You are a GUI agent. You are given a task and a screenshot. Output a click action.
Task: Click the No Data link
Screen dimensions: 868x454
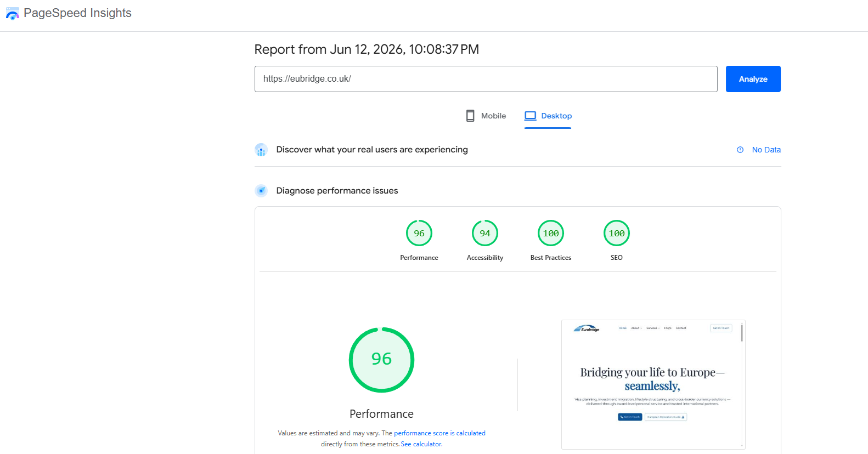point(766,150)
